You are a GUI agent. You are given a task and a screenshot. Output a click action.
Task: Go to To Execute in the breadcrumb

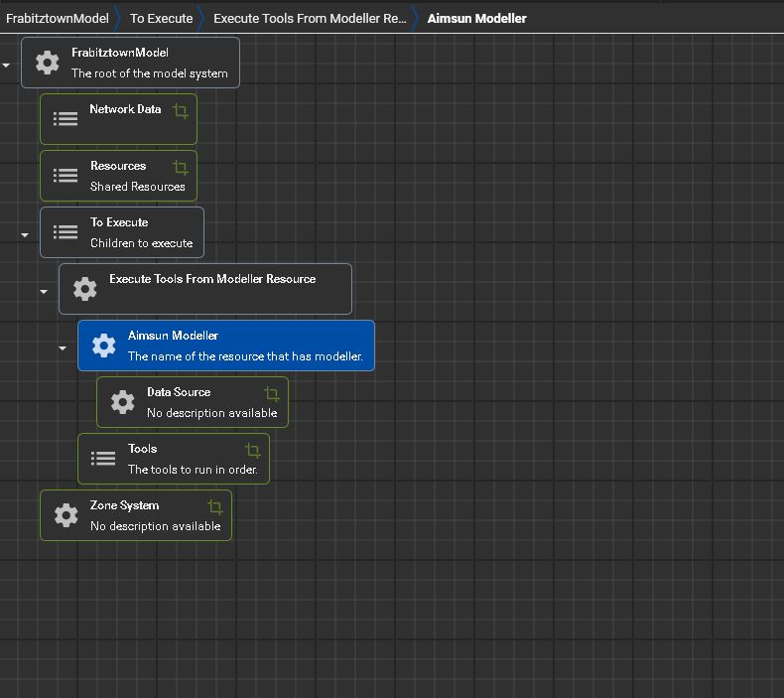161,19
